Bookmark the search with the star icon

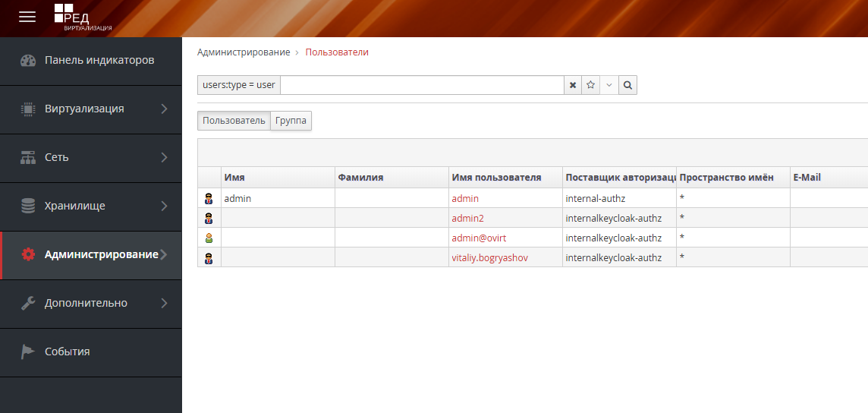[x=590, y=85]
